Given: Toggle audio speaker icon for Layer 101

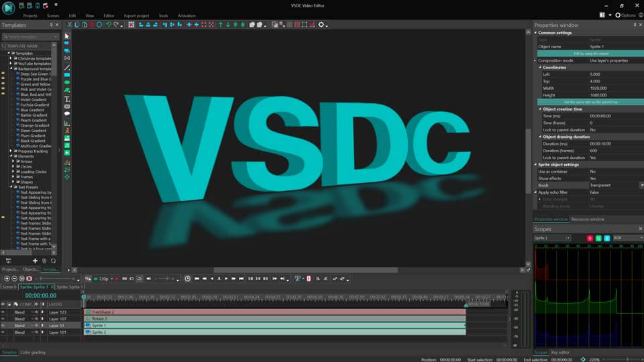Looking at the screenshot, I should 36,333.
